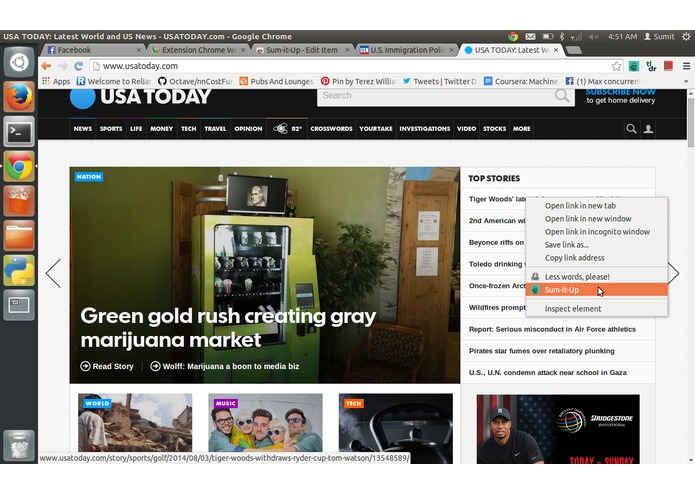Click the green Sum-it-Up extension icon

[x=634, y=66]
